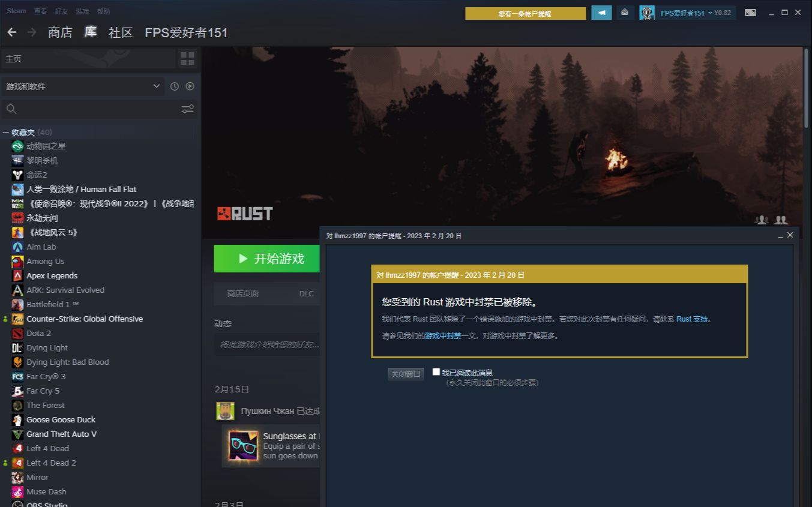Switch to Big Picture mode icon
812x507 pixels.
click(x=750, y=13)
